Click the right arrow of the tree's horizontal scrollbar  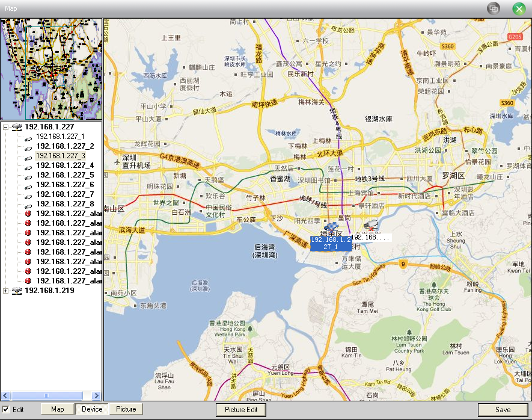click(x=97, y=395)
